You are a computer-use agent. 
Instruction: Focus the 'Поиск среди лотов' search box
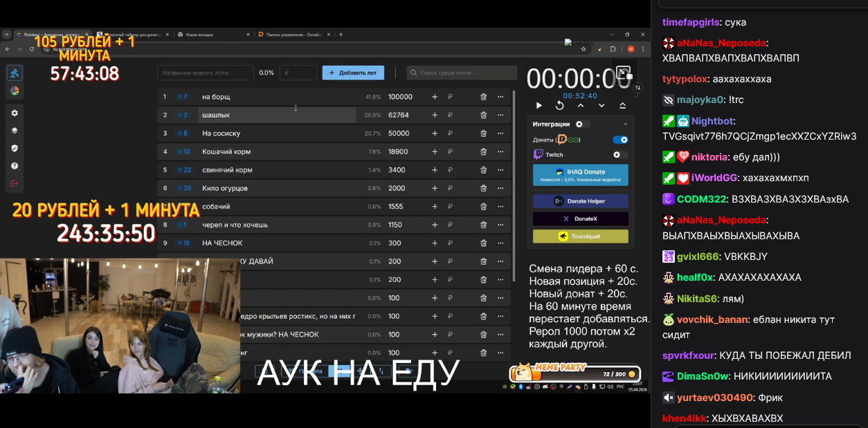coord(462,73)
